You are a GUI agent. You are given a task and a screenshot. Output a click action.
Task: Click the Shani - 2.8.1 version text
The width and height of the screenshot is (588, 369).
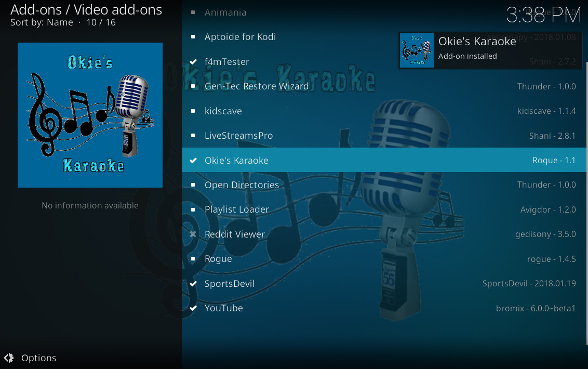tap(552, 136)
